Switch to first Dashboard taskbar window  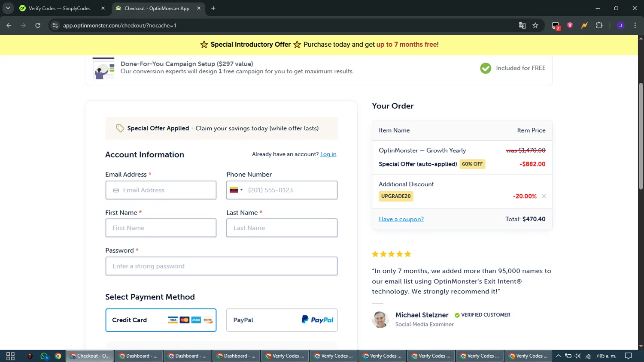tap(138, 356)
